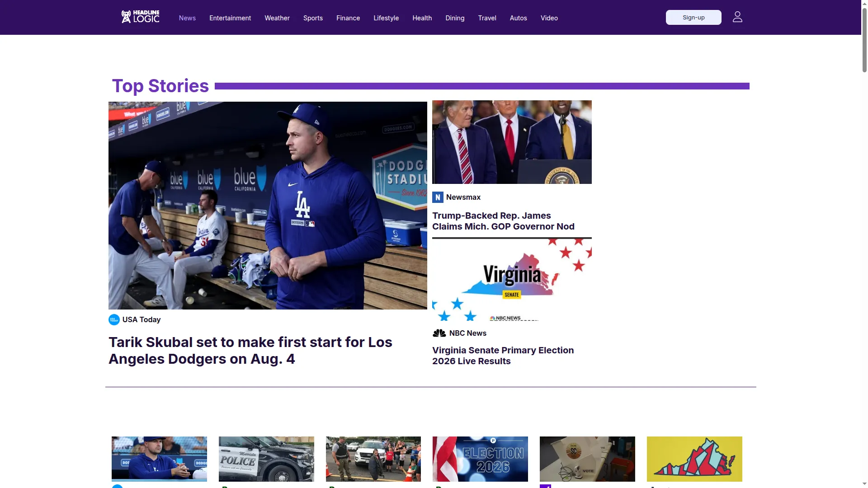This screenshot has width=868, height=488.
Task: Open Virginia Senate Primary Election live results
Action: [x=503, y=356]
